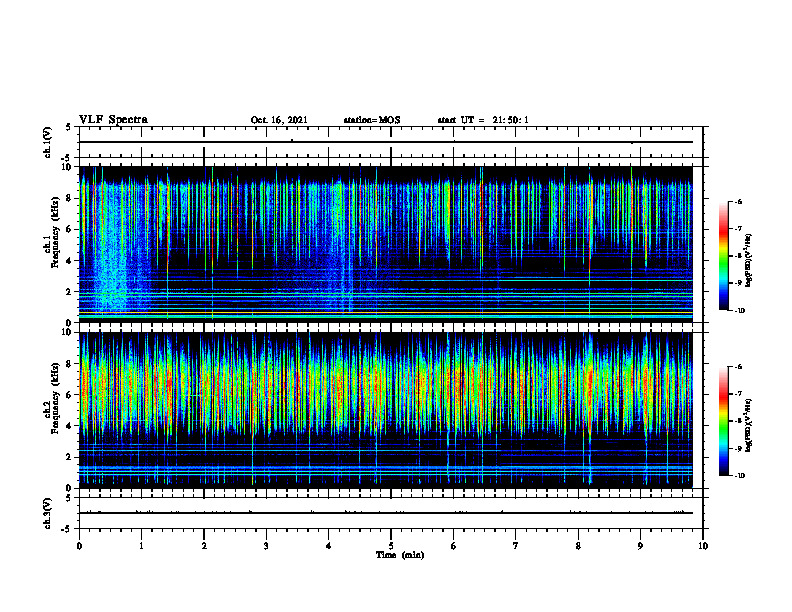Click time axis tick label '9'
792x612 pixels.
pyautogui.click(x=640, y=546)
